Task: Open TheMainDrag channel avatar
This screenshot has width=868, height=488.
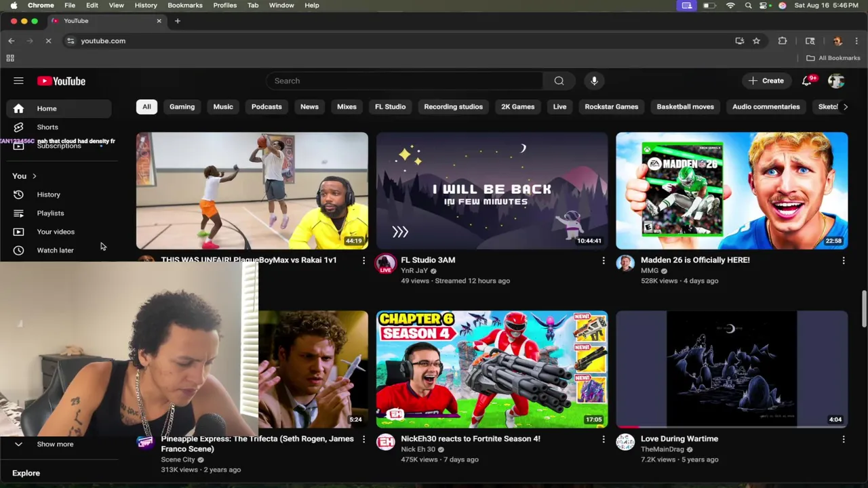Action: [625, 443]
